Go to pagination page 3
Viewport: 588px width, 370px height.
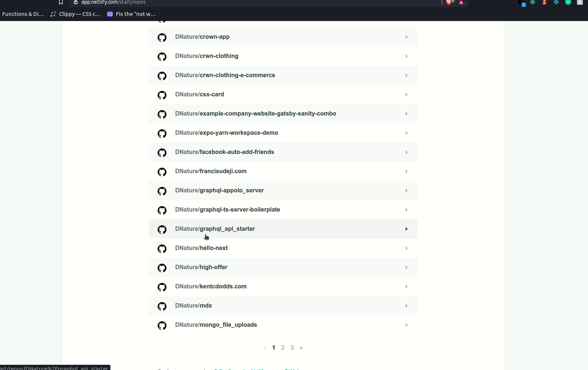(x=292, y=348)
